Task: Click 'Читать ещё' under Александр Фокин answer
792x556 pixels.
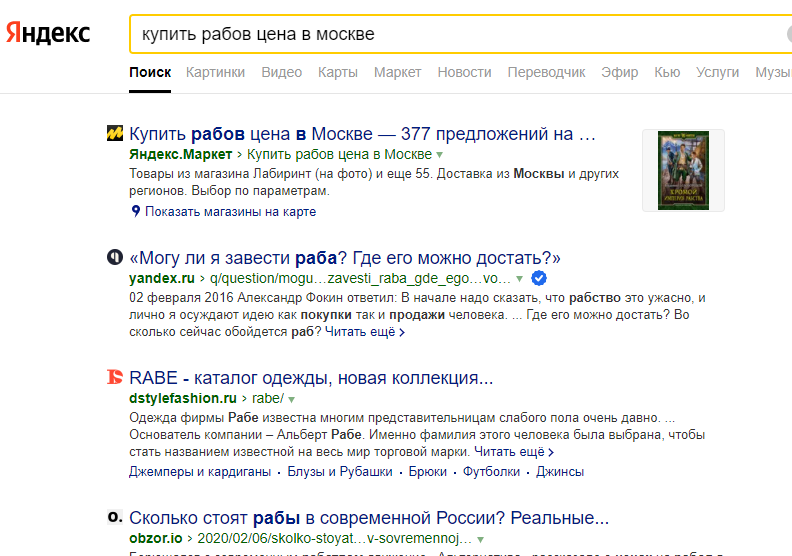Action: point(365,332)
